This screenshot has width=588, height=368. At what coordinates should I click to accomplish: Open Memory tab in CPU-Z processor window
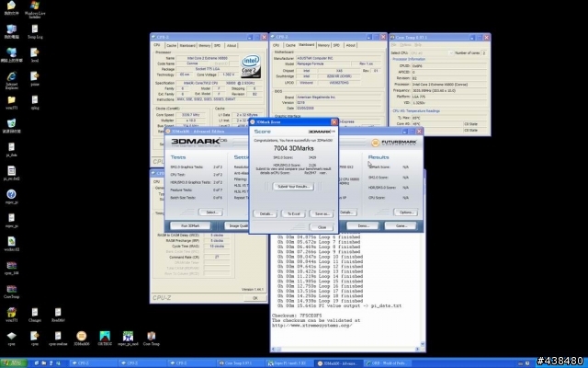tap(204, 45)
